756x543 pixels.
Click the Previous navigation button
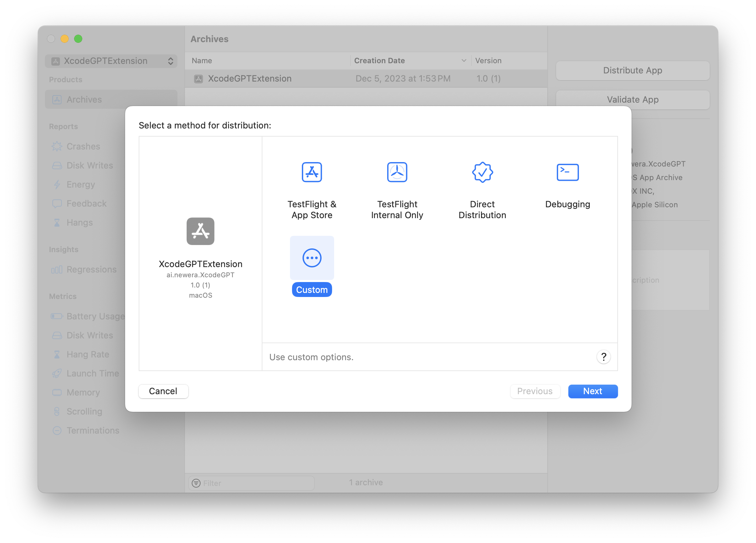[x=535, y=391]
